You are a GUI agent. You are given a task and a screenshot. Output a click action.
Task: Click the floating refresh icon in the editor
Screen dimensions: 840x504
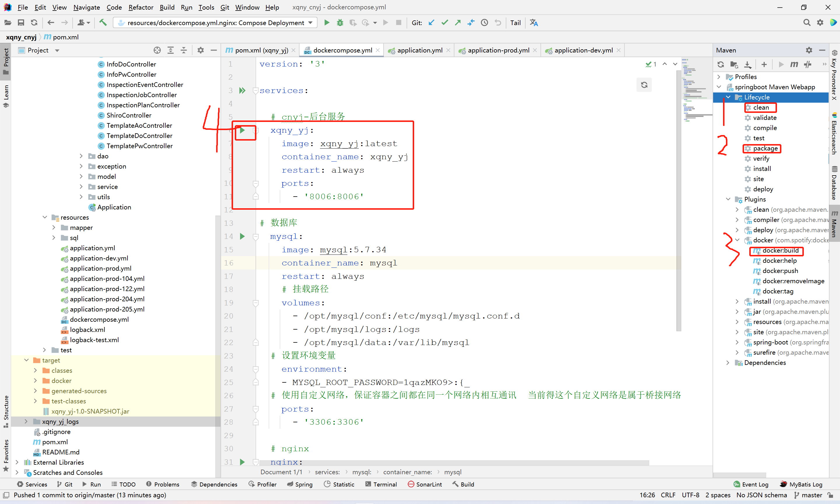[x=644, y=85]
